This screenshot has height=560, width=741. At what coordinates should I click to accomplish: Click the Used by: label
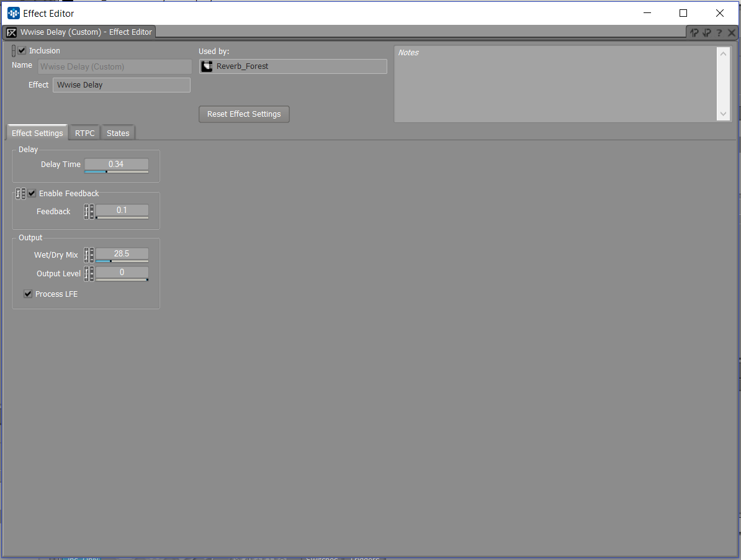[213, 52]
